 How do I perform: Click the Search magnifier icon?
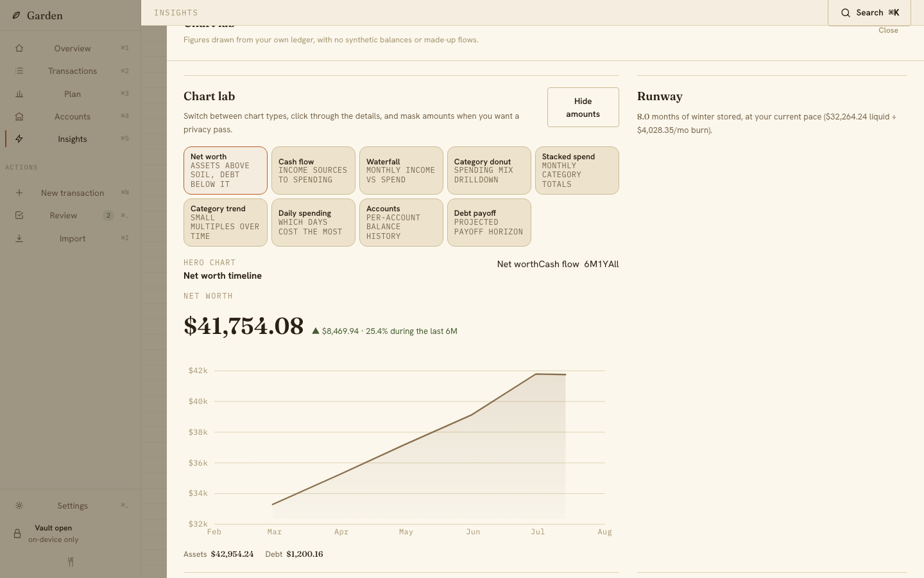pyautogui.click(x=846, y=13)
